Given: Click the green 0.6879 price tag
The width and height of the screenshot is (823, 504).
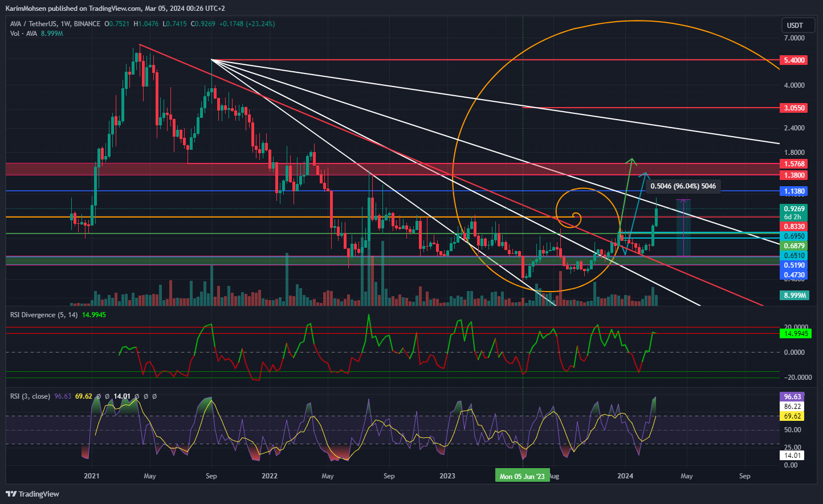Looking at the screenshot, I should [x=794, y=246].
